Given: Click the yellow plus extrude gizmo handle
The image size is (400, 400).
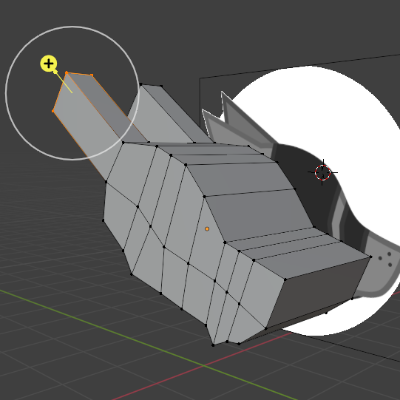Looking at the screenshot, I should pos(49,63).
